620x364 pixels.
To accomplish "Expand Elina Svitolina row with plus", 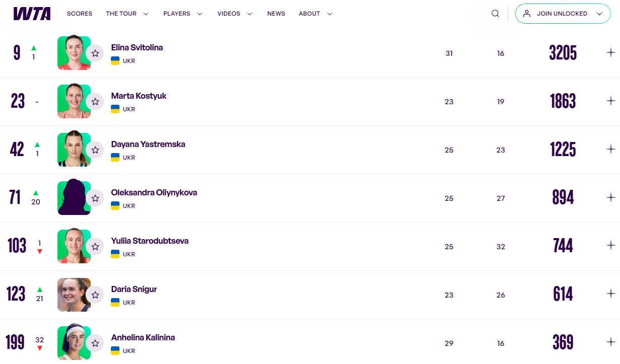I will (611, 52).
